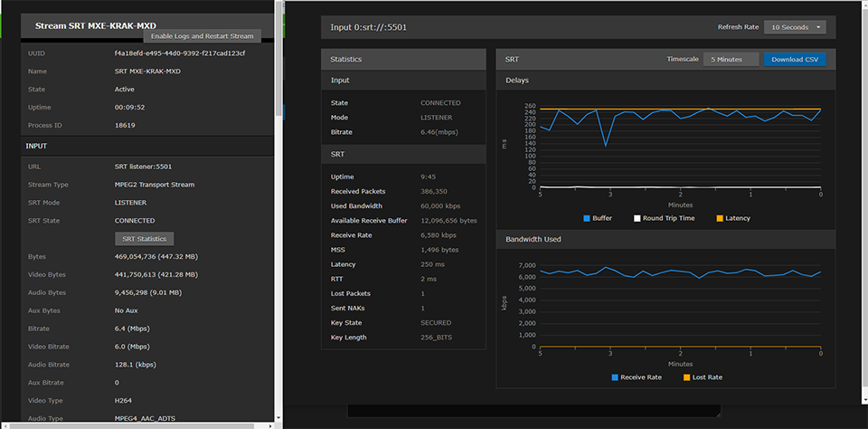This screenshot has width=868, height=429.
Task: Open the Refresh Rate dropdown
Action: [795, 27]
